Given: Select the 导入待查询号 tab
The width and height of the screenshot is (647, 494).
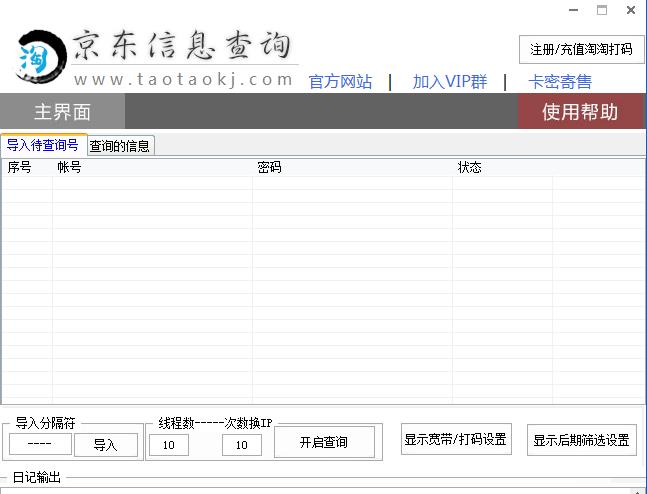Looking at the screenshot, I should (43, 145).
